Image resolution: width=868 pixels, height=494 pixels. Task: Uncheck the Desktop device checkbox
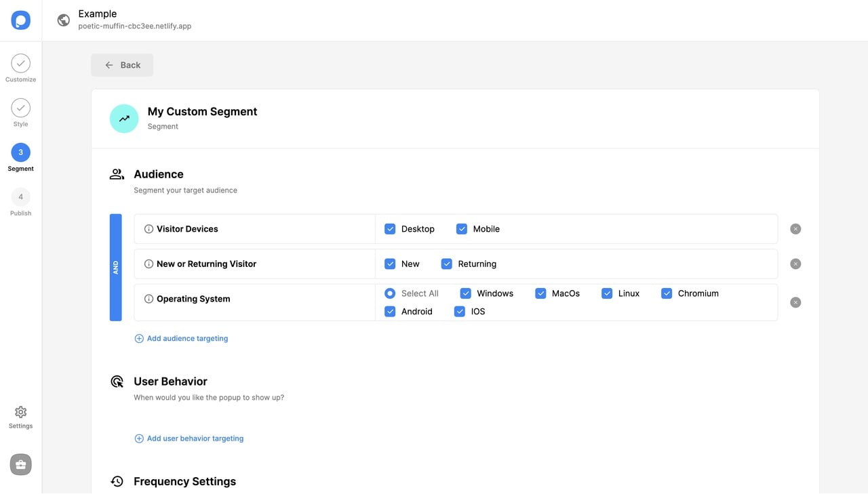390,229
